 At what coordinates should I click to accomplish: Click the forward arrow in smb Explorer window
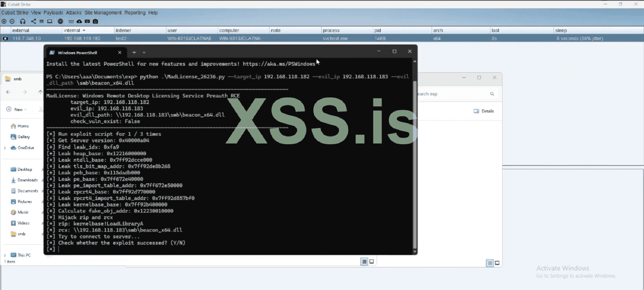[25, 92]
